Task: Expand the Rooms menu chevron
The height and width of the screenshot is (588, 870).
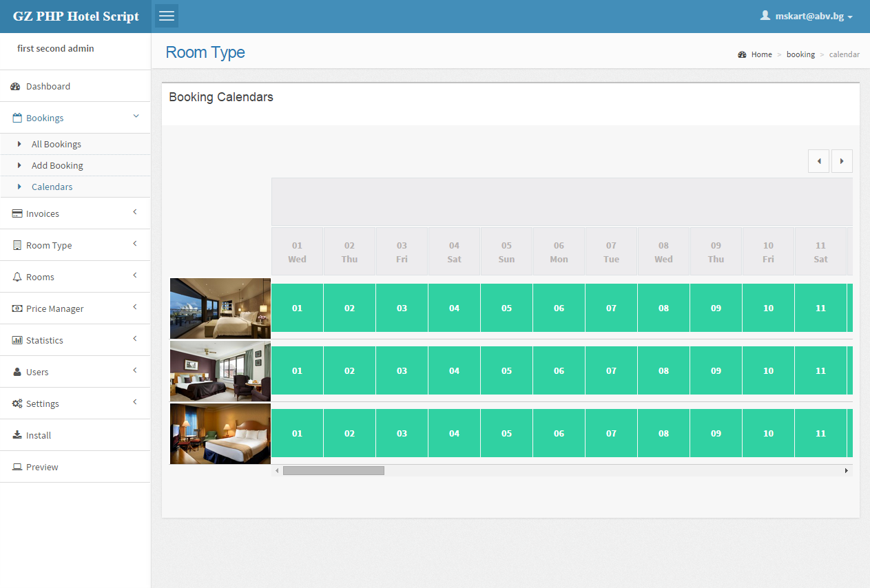Action: 135,275
